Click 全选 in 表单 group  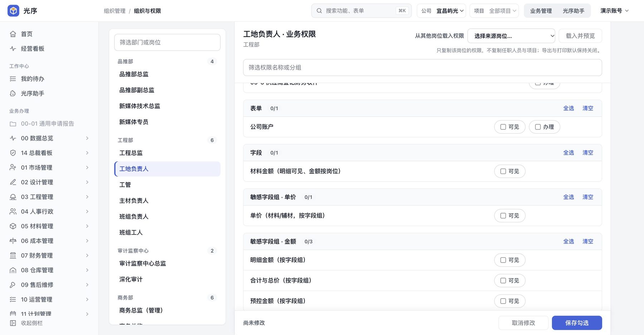569,108
